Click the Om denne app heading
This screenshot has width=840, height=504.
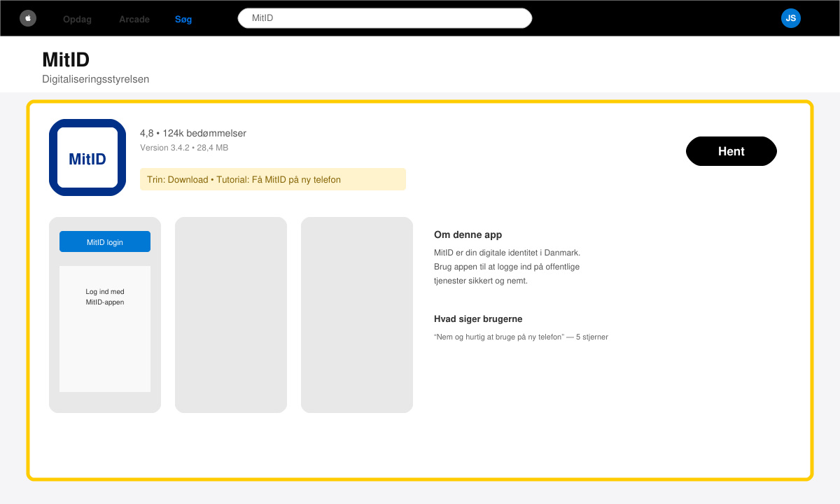468,234
